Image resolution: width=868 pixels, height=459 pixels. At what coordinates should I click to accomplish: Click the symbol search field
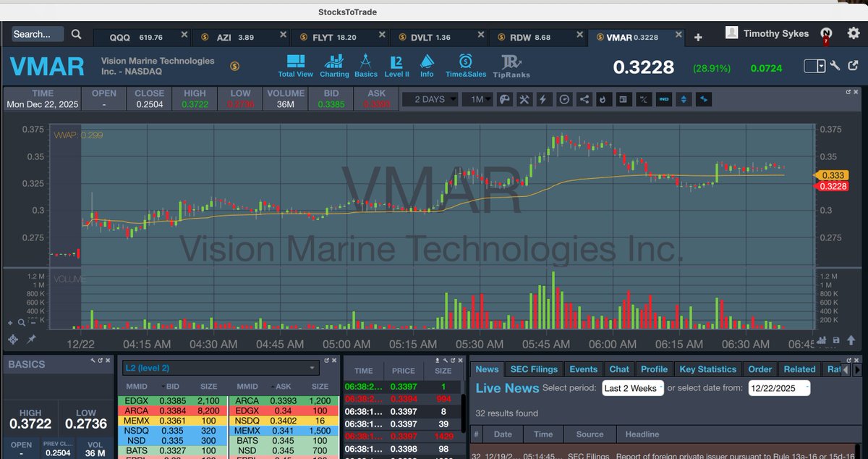[x=38, y=34]
